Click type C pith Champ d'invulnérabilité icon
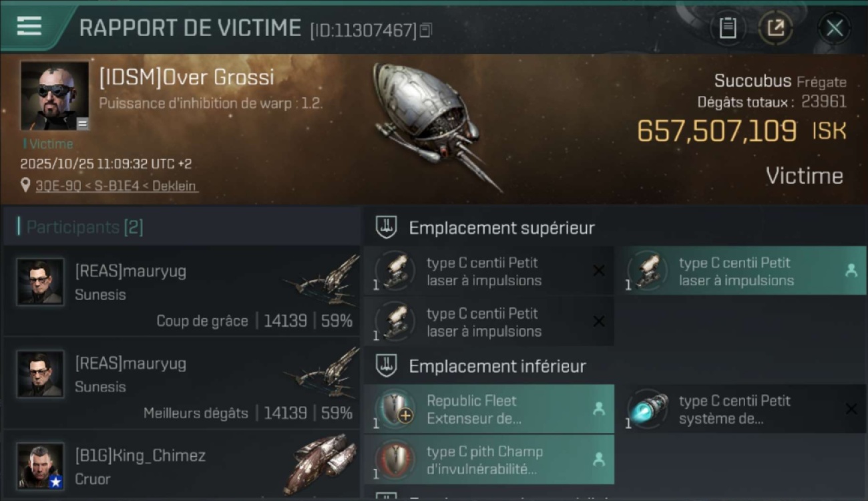This screenshot has height=501, width=868. [x=395, y=459]
